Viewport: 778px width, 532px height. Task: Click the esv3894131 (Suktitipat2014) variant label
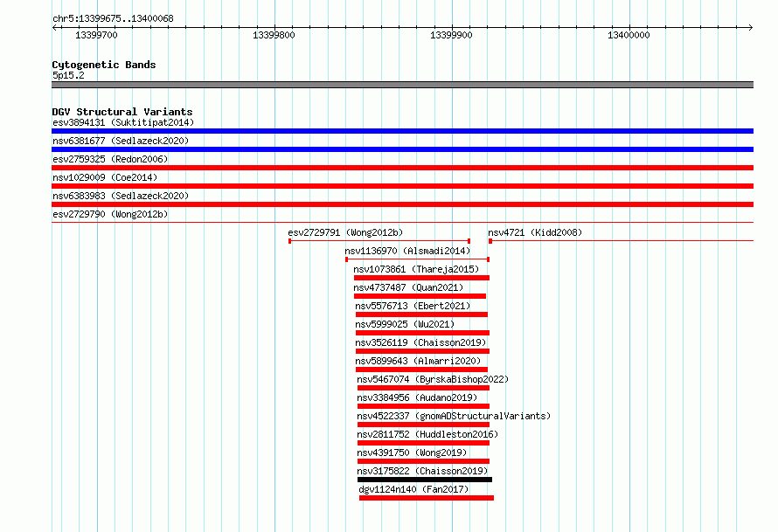[x=123, y=122]
